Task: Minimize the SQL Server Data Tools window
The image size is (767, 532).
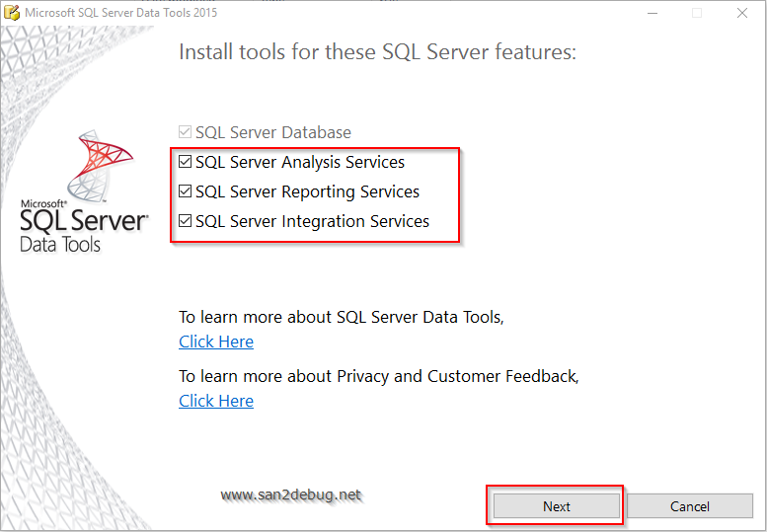Action: [x=652, y=13]
